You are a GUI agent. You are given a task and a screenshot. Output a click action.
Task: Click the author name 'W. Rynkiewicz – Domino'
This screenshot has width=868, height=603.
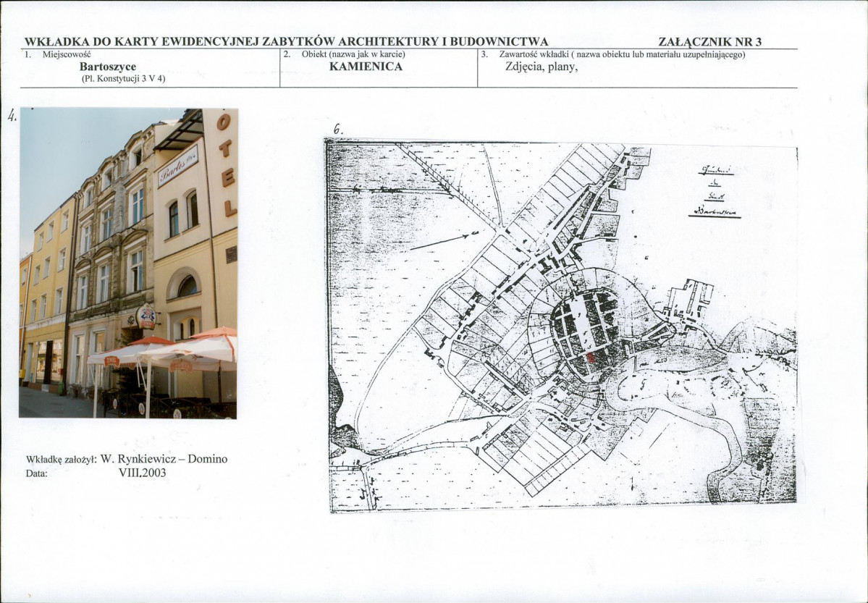click(x=164, y=459)
